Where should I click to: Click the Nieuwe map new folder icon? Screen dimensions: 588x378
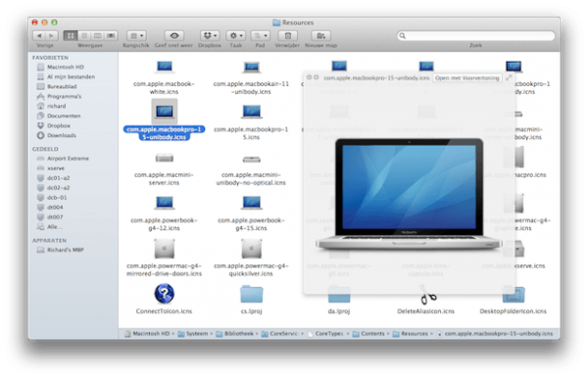(321, 35)
